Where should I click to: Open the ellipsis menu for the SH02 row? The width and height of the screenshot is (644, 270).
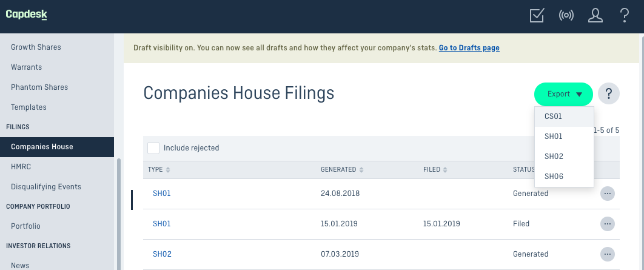pos(608,254)
